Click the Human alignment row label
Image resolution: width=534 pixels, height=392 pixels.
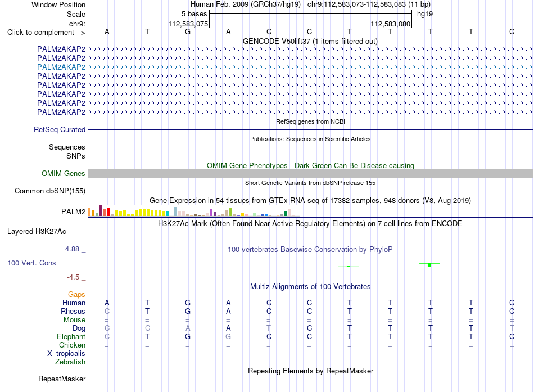(x=74, y=303)
